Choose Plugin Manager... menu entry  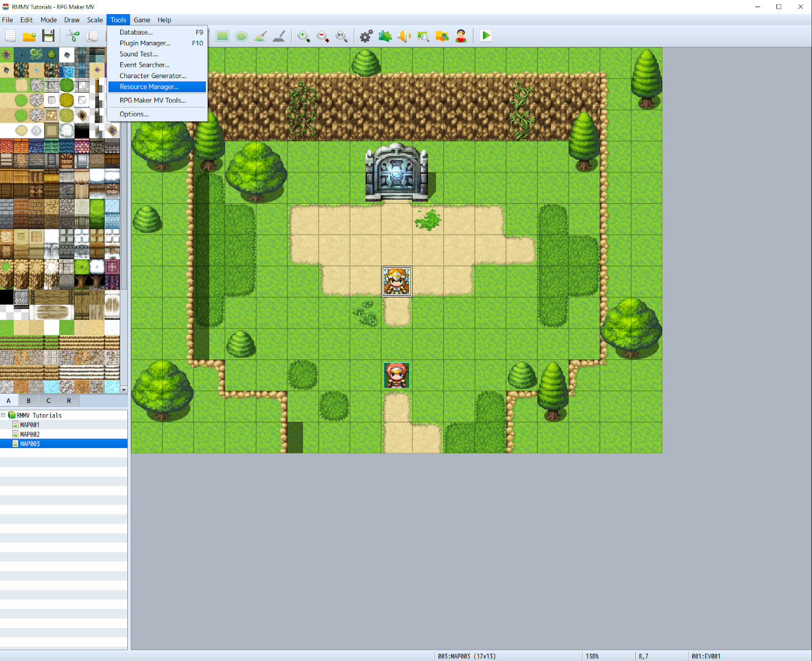click(x=157, y=43)
